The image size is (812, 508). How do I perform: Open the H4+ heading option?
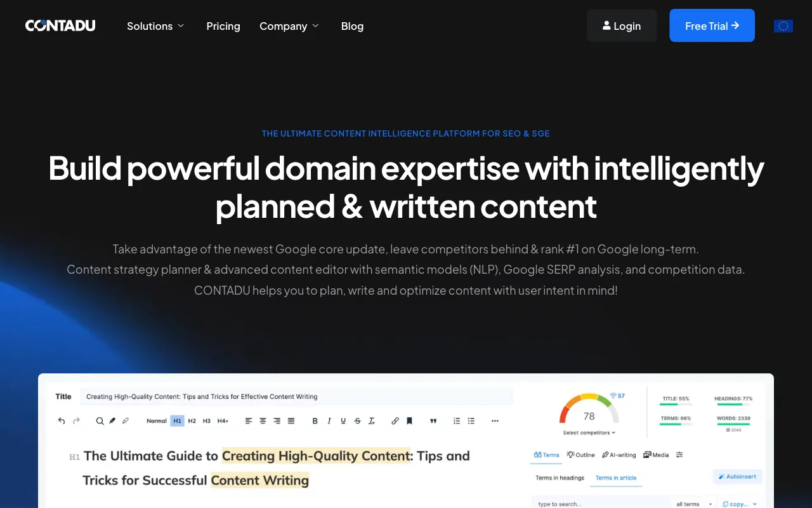coord(223,420)
